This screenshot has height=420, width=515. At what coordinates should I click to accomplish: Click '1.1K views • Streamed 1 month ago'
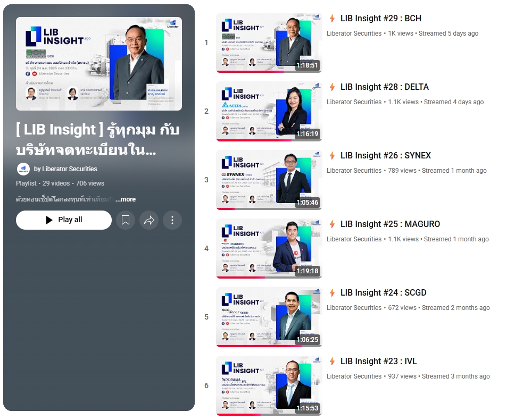click(438, 239)
